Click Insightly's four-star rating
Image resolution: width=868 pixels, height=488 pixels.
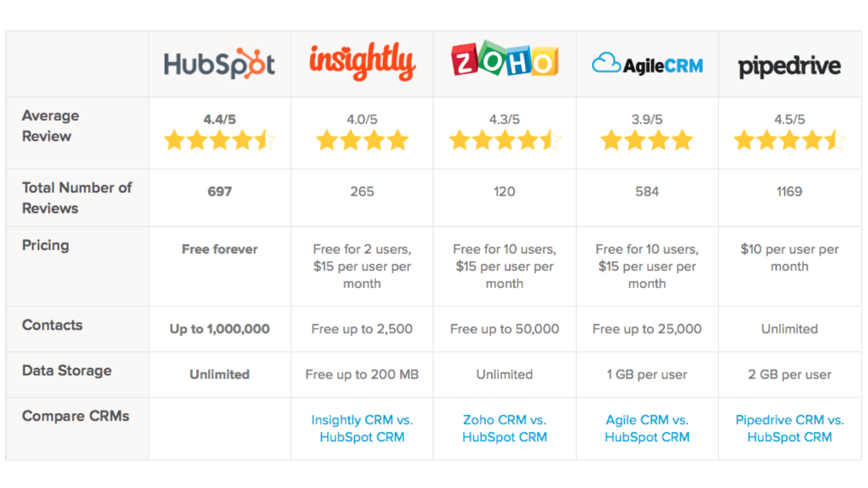(362, 140)
